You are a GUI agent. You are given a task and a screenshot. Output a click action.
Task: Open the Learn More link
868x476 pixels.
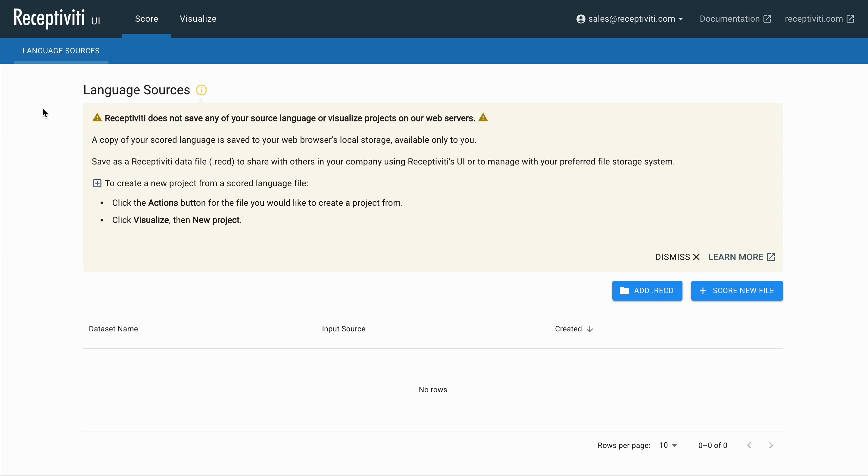[742, 257]
